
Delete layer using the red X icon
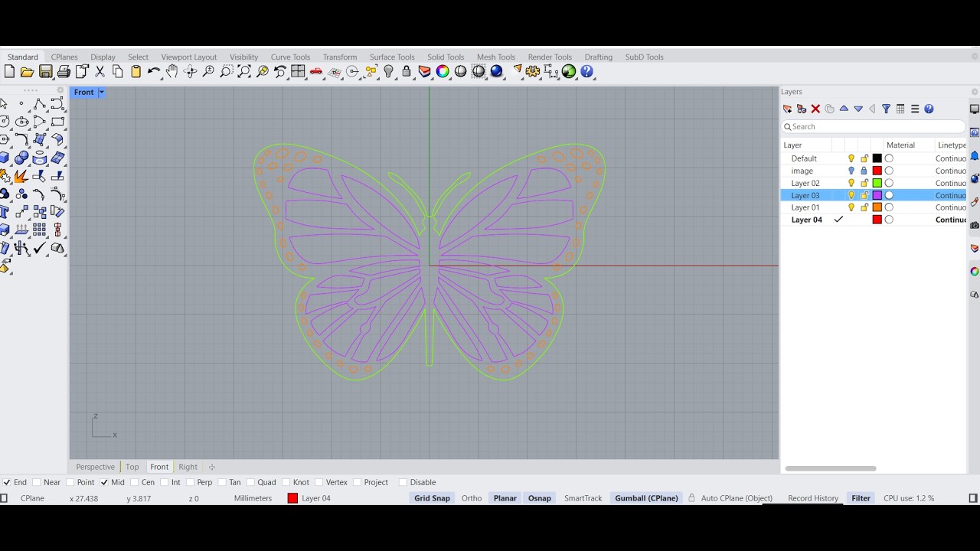tap(815, 109)
